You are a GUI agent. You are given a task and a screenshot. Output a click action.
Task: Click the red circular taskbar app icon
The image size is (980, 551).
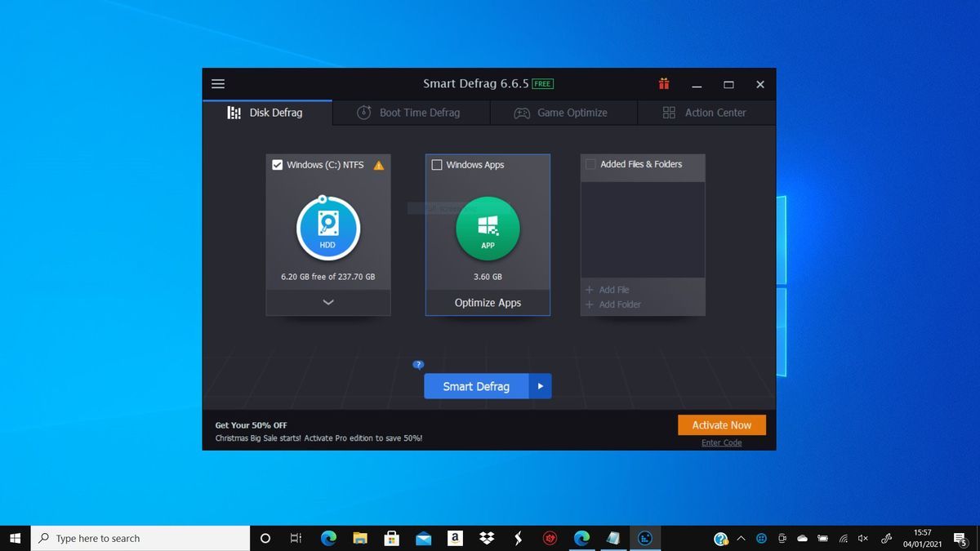click(550, 538)
